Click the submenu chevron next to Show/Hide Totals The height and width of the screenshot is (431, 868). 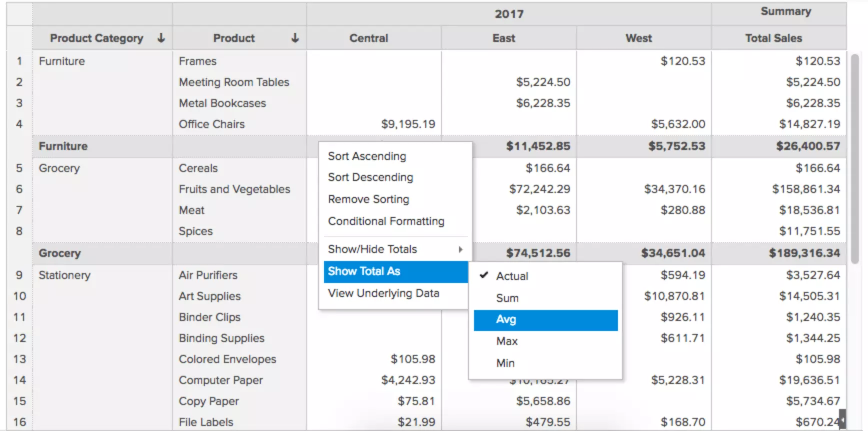tap(461, 249)
